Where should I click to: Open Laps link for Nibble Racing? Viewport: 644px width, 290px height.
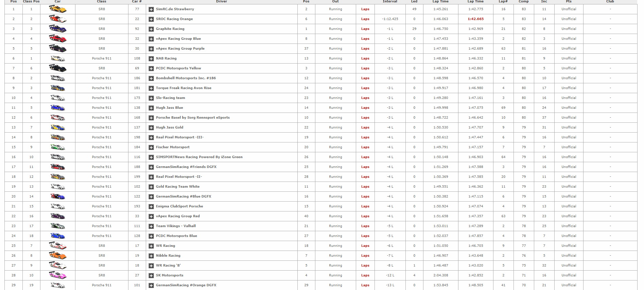[x=365, y=256]
